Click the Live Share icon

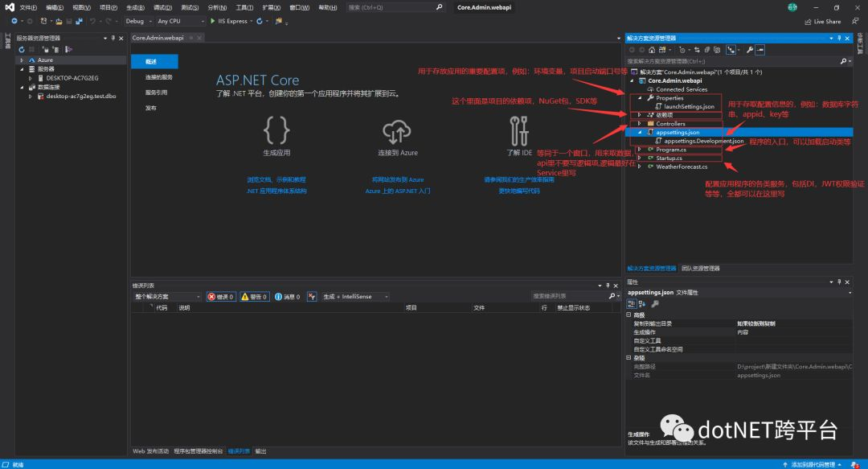pos(808,22)
